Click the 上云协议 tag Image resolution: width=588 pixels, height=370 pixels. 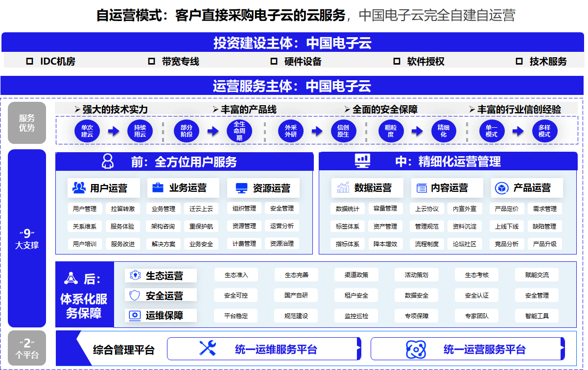[x=427, y=209]
